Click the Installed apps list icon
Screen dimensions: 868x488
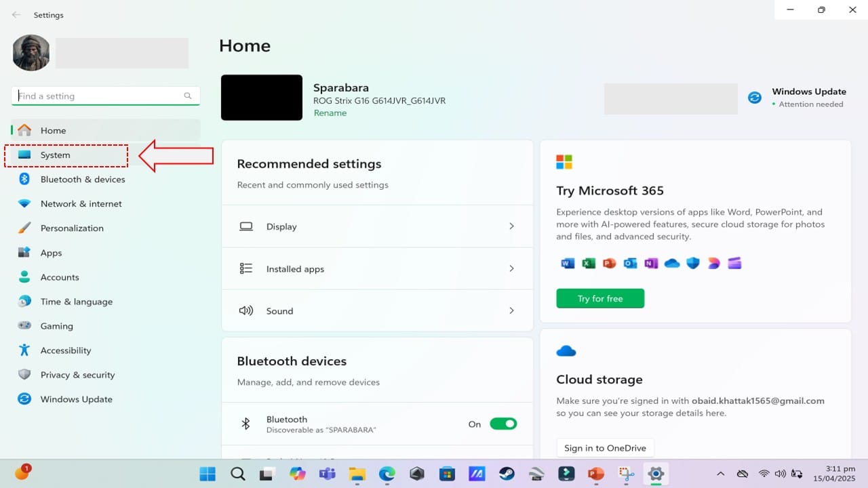[246, 268]
